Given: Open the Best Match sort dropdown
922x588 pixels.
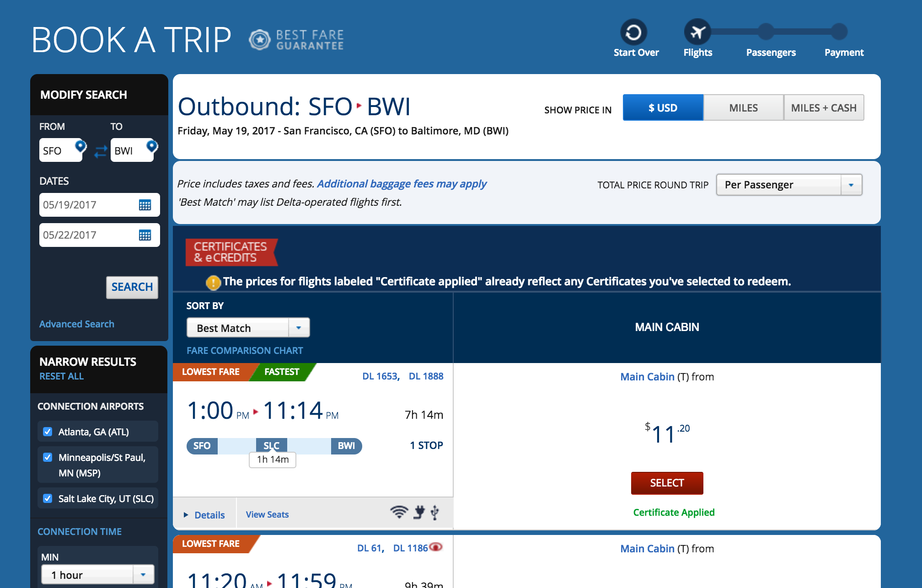Looking at the screenshot, I should pyautogui.click(x=248, y=328).
